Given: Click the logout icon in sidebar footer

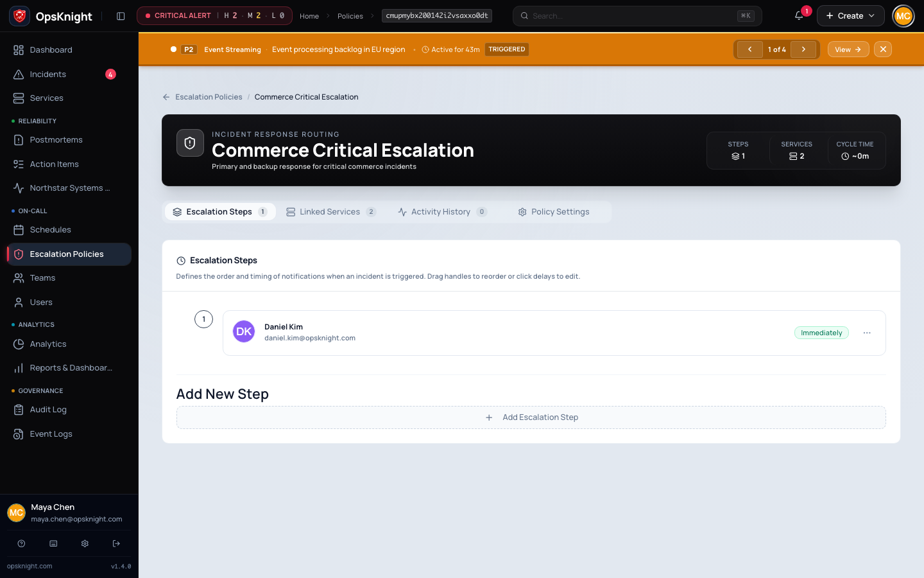Looking at the screenshot, I should (116, 543).
